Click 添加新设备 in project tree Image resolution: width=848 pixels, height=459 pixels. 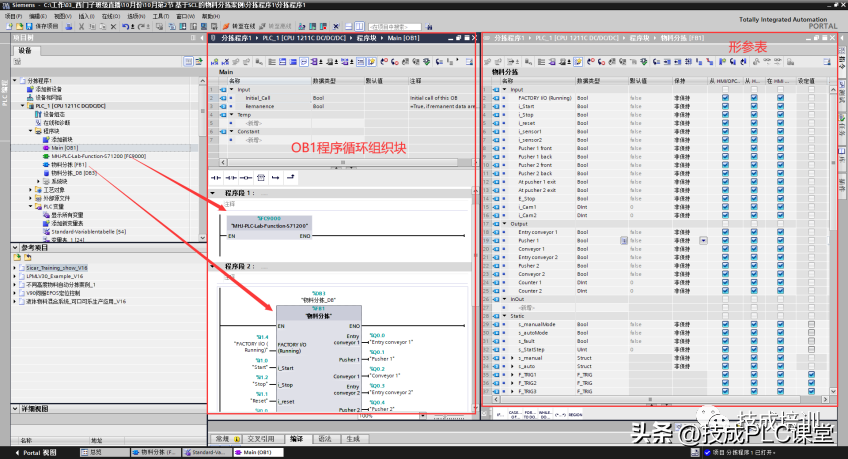click(49, 89)
